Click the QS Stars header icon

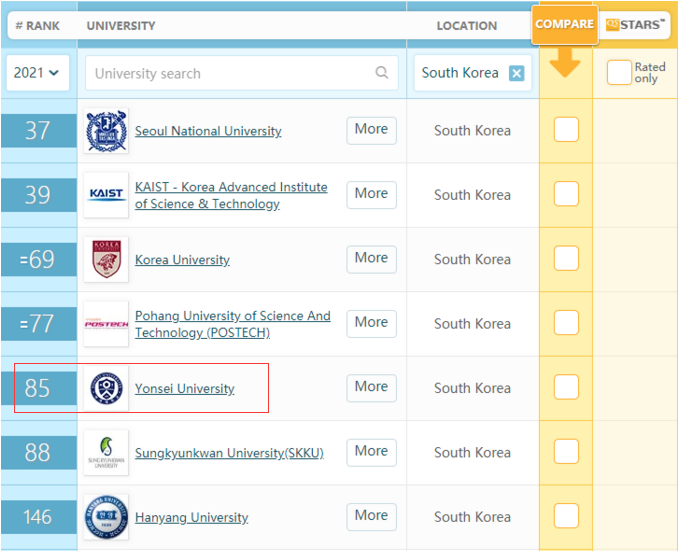[612, 25]
